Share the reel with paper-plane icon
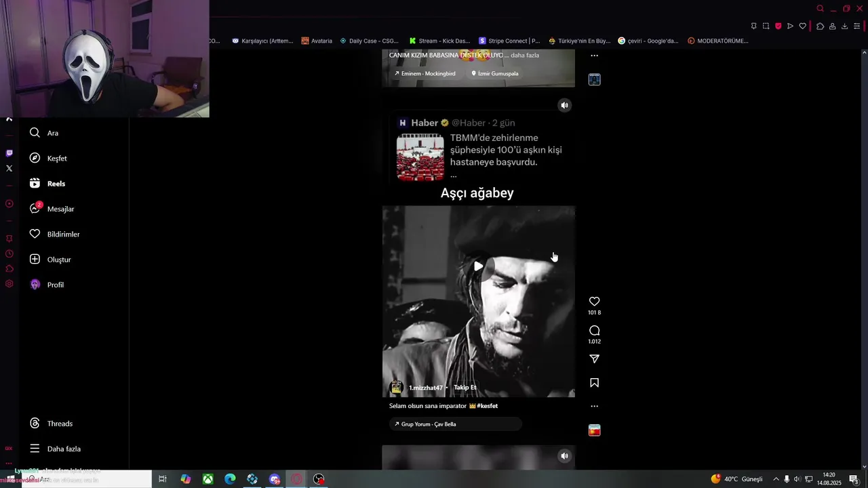Screen dimensions: 868x488 click(x=594, y=359)
